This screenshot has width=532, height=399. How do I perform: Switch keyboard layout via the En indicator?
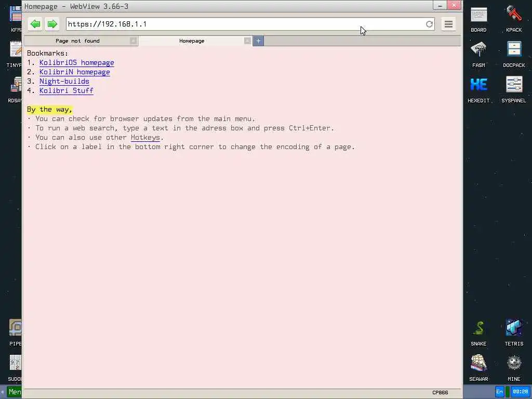click(x=499, y=392)
